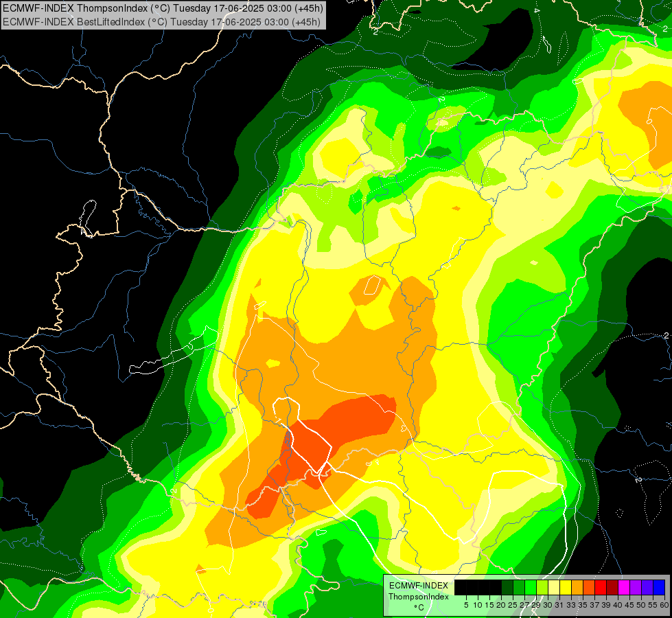The height and width of the screenshot is (618, 672).
Task: Pick the dark red 39–40 legend swatch
Action: (612, 587)
